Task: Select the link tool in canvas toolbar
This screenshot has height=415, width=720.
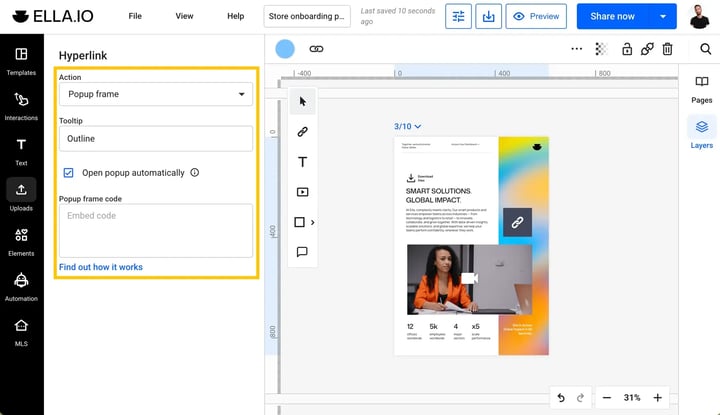Action: (x=303, y=132)
